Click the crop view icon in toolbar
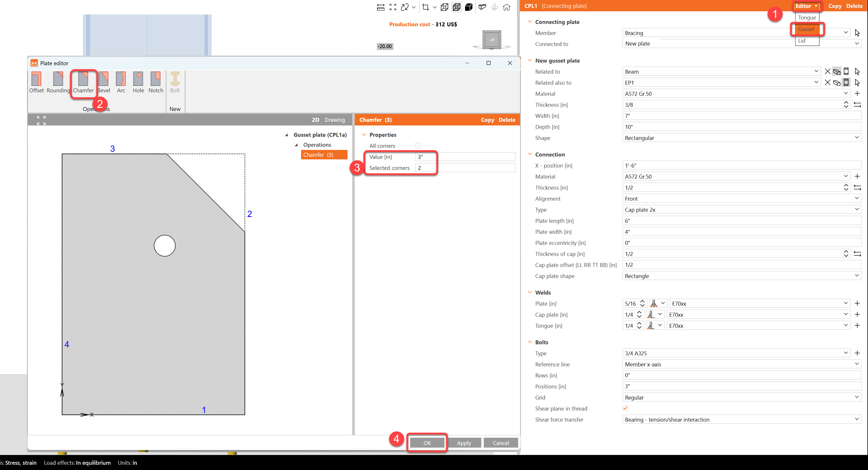 tap(426, 7)
